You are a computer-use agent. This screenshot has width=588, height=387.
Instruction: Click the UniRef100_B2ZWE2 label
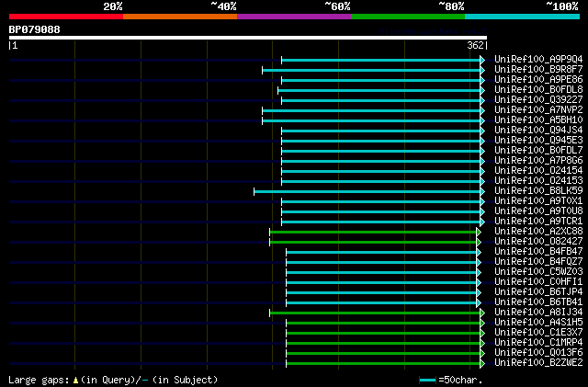(x=538, y=363)
